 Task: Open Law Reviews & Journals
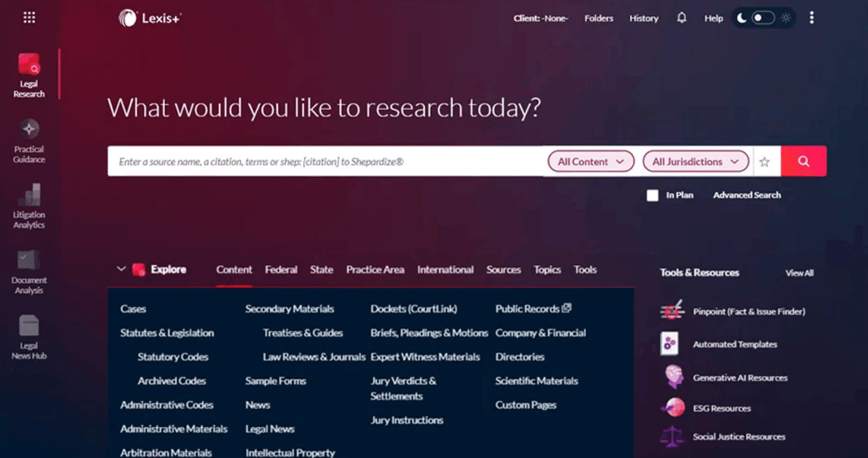tap(314, 357)
